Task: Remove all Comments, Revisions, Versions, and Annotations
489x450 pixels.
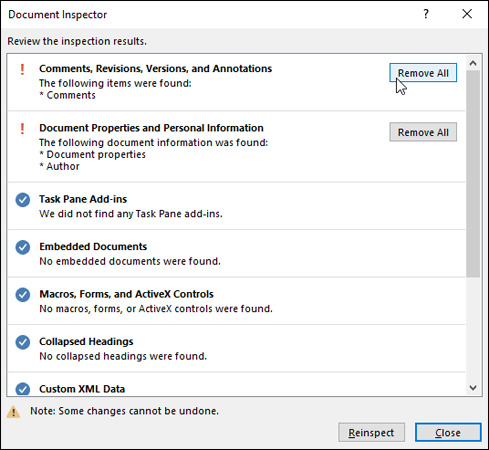Action: [x=423, y=73]
